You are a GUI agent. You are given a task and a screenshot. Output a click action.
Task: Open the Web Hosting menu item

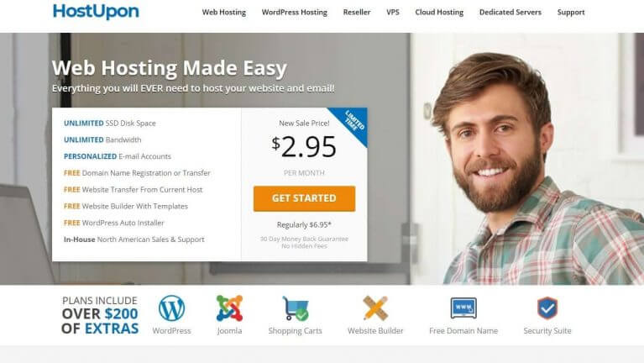[x=224, y=13]
